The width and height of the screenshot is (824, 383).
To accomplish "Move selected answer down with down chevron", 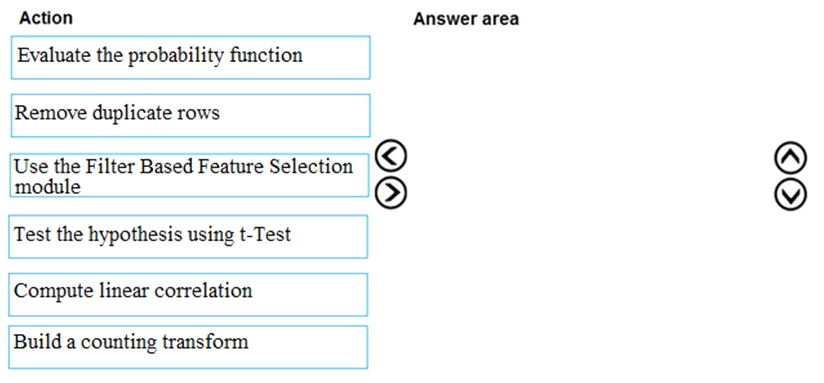I will (790, 195).
